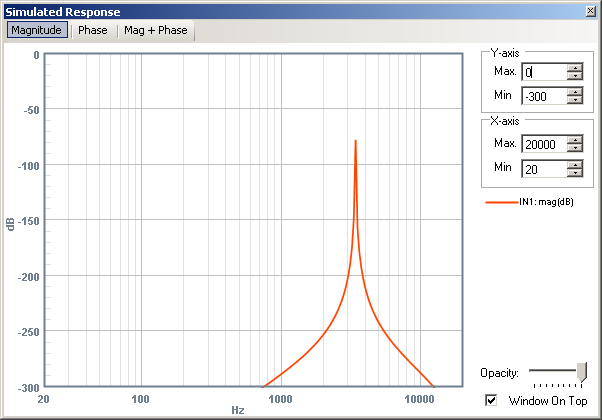Decrease X-axis Min with the down arrow

pyautogui.click(x=575, y=173)
